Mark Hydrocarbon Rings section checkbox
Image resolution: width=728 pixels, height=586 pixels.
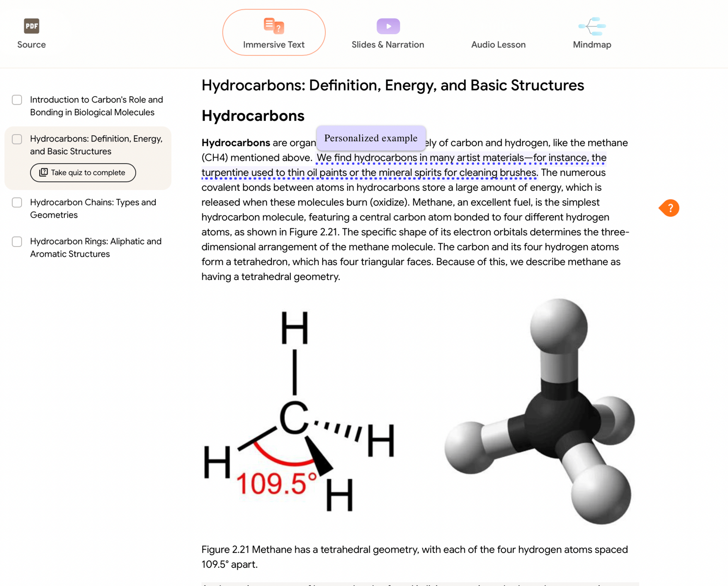click(17, 242)
